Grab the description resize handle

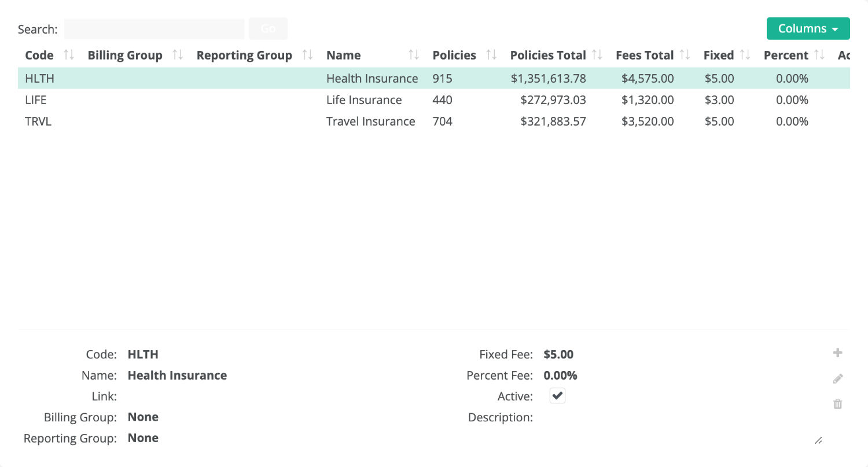tap(818, 440)
